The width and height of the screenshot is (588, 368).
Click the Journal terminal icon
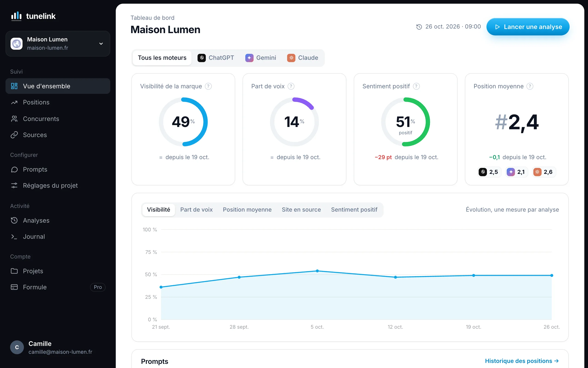click(x=14, y=237)
